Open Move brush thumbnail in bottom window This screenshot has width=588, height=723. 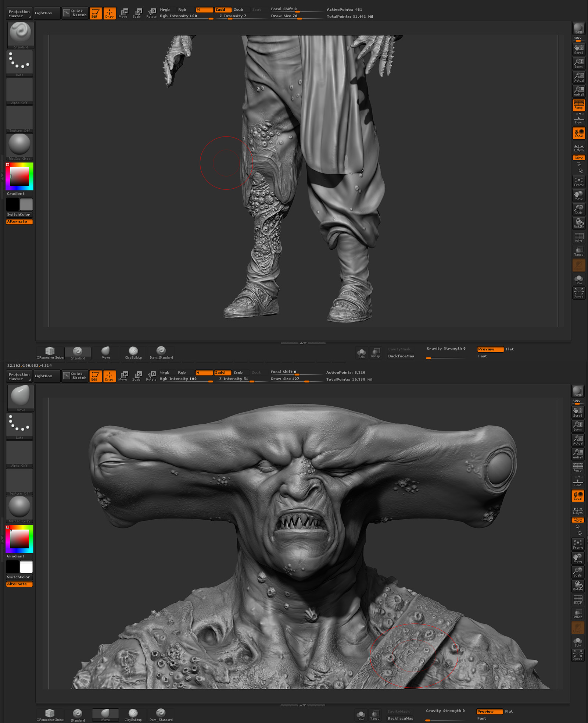[21, 398]
